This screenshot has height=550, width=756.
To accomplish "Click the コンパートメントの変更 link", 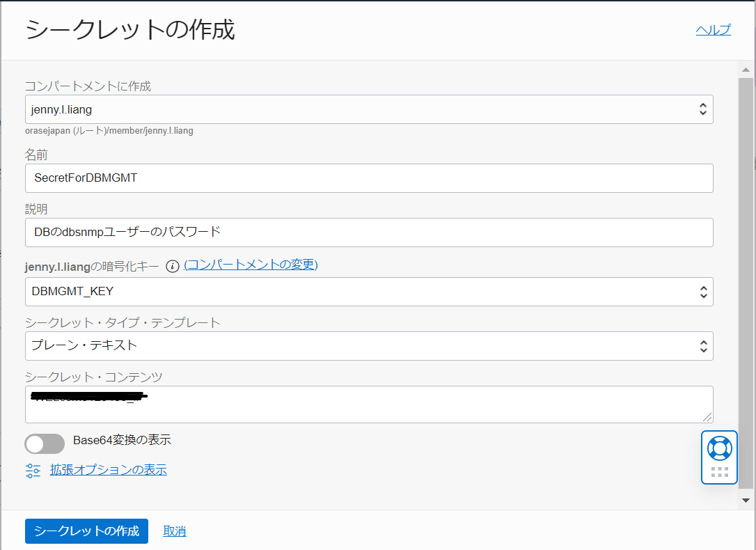I will (251, 266).
